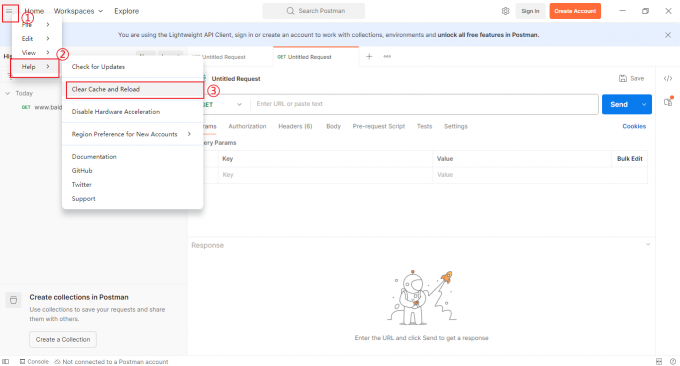Viewport: 680px width, 366px height.
Task: Switch to the Authorization tab
Action: (x=247, y=126)
